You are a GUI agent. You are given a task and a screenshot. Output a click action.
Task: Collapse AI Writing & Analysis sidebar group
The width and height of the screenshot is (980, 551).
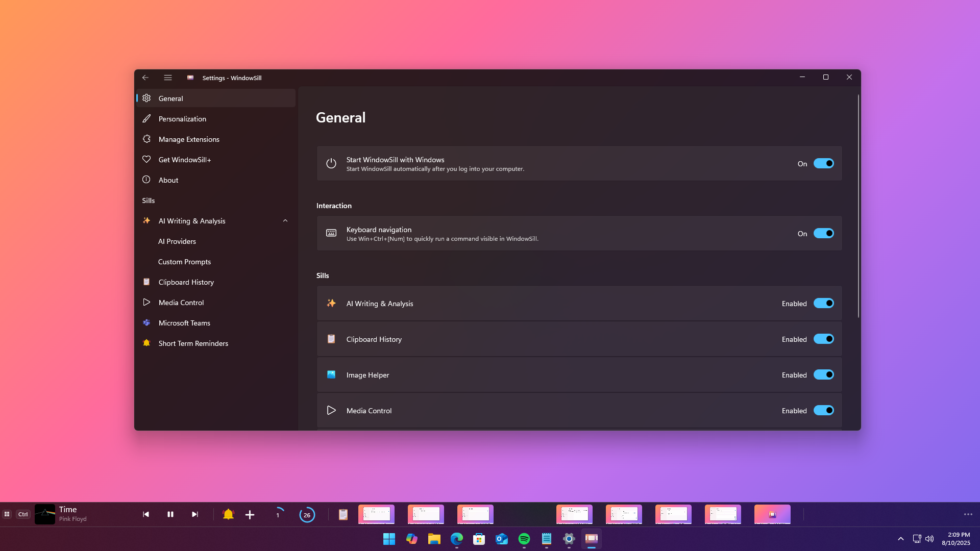[x=285, y=221]
